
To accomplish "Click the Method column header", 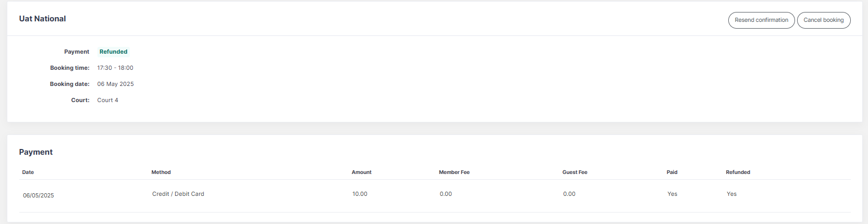I will pyautogui.click(x=161, y=172).
